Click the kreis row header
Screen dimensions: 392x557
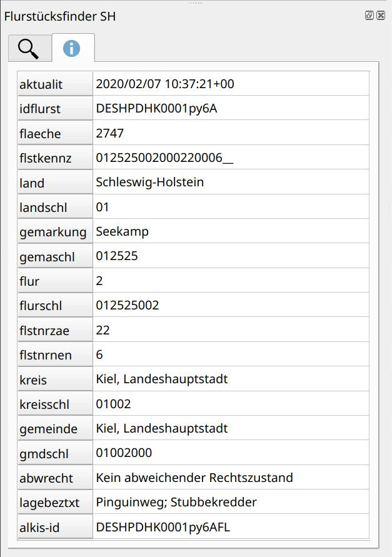point(55,380)
